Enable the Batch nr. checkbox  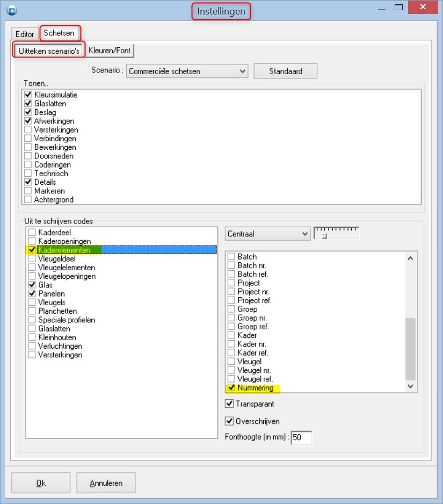click(231, 265)
